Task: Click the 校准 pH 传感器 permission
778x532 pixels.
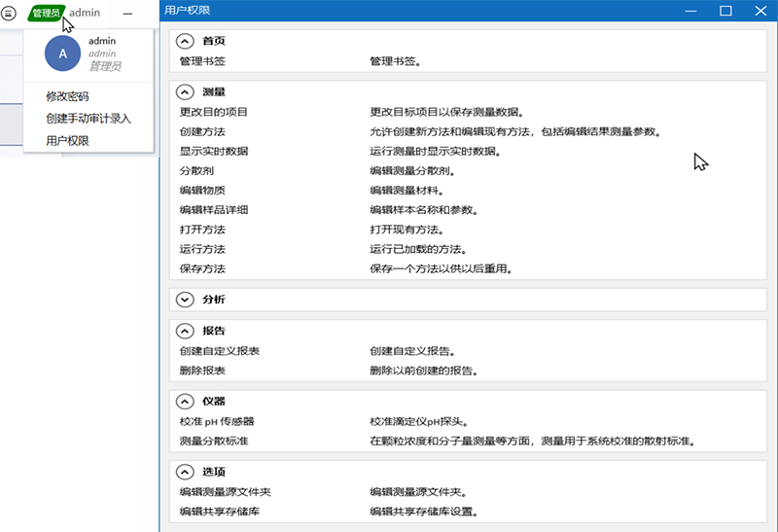Action: [x=217, y=422]
